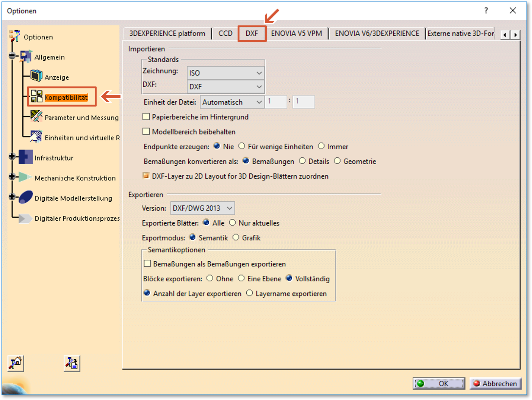
Task: Enable Papierbereiche im Hintergrund checkbox
Action: click(146, 117)
